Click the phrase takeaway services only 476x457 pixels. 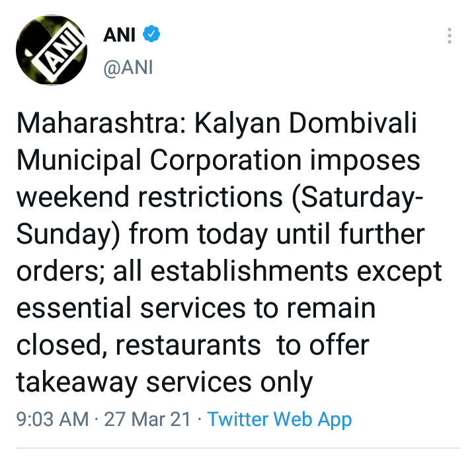[164, 382]
